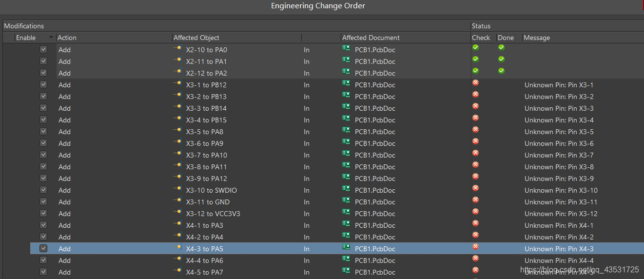
Task: Toggle Enable checkbox for X3-1 to PB12
Action: 43,84
